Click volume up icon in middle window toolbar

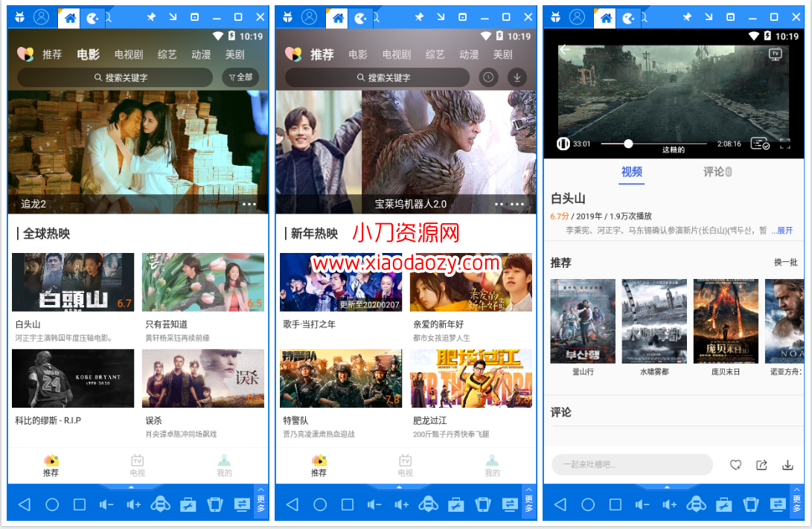coord(401,504)
